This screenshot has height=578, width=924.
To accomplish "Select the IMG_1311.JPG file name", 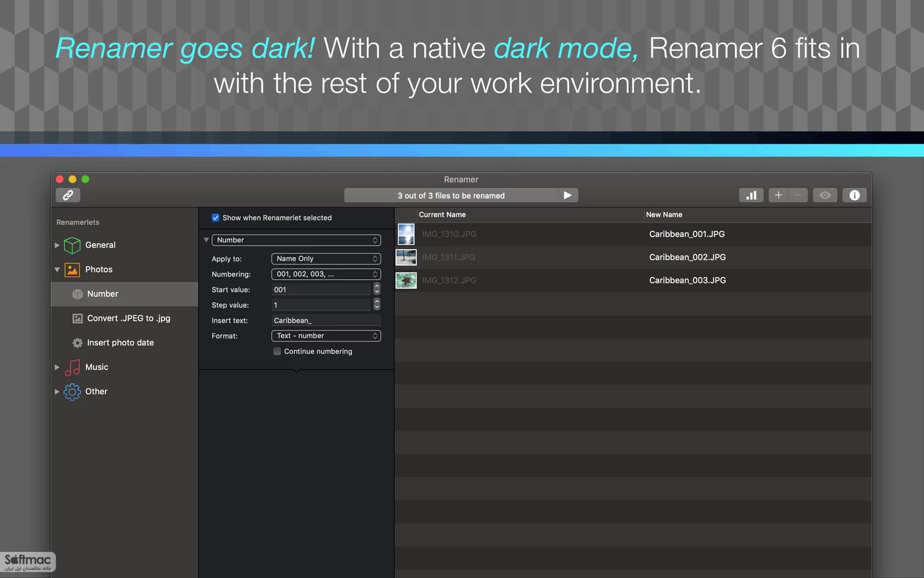I will (448, 257).
